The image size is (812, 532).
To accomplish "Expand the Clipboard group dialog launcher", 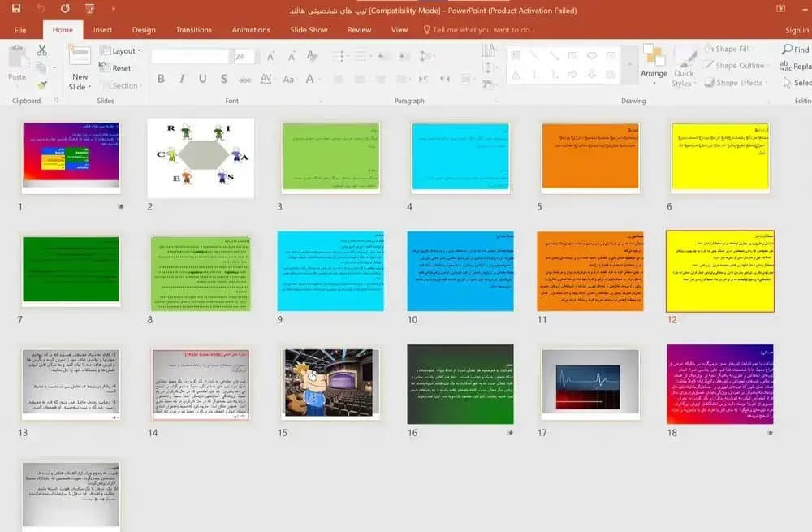I will click(56, 101).
